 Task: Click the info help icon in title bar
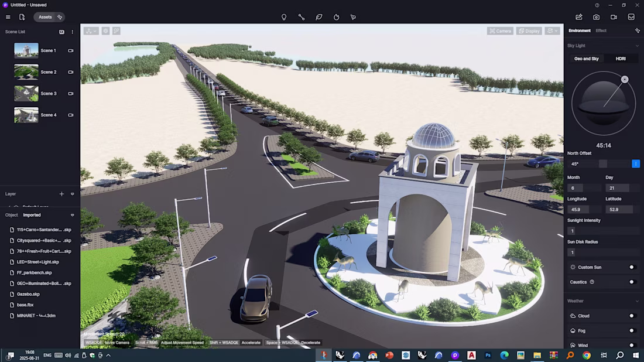tap(597, 5)
